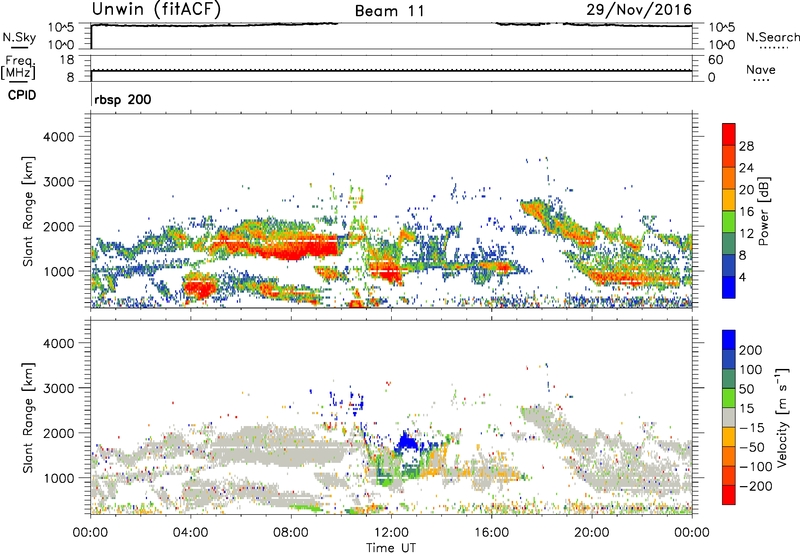Click the 'Time UT' axis label

pyautogui.click(x=391, y=547)
